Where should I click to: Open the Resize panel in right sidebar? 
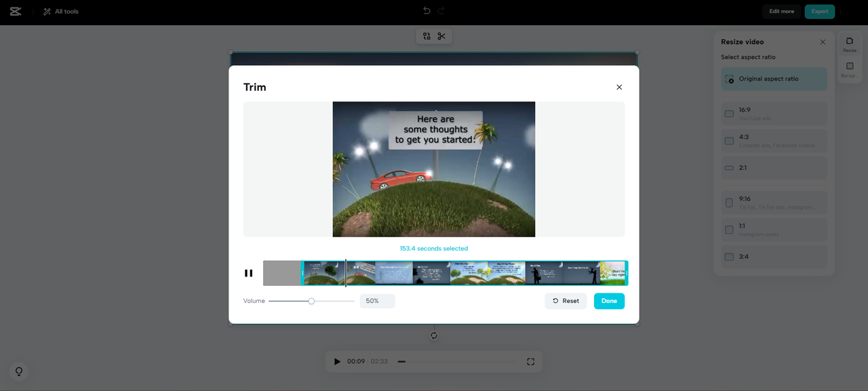849,44
